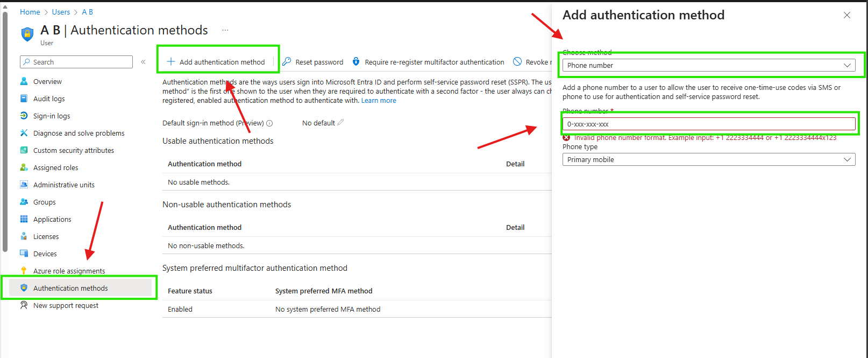Click the user shield icon beside page title
Screen dimensions: 868x358
[27, 34]
